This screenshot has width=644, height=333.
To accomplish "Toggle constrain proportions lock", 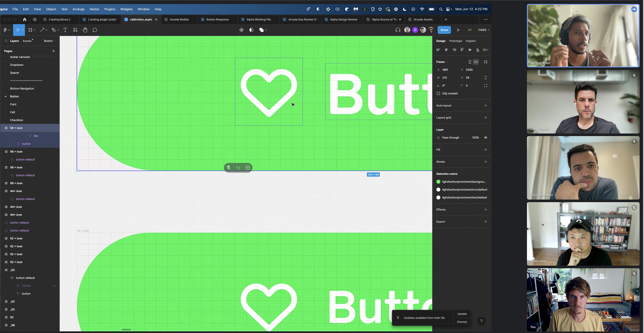I will coord(486,78).
